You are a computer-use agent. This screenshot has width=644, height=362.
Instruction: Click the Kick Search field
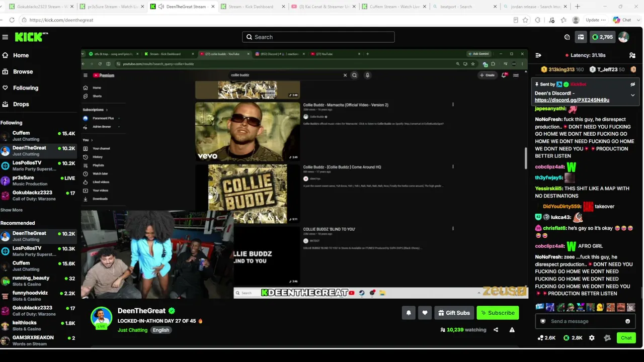[318, 37]
